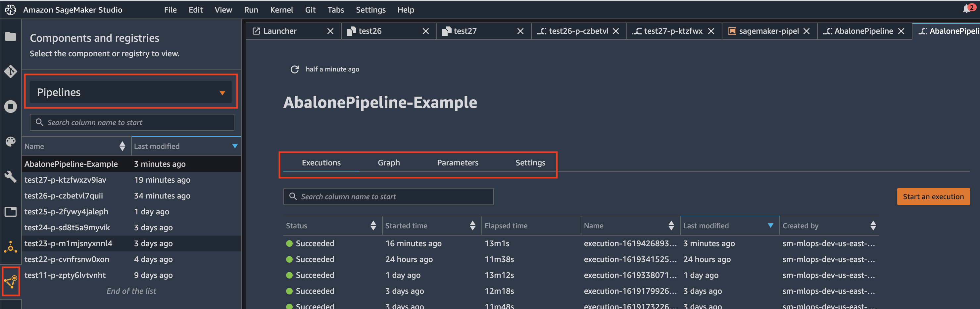This screenshot has height=309, width=980.
Task: Open execution-1619338071 row
Action: tap(581, 275)
